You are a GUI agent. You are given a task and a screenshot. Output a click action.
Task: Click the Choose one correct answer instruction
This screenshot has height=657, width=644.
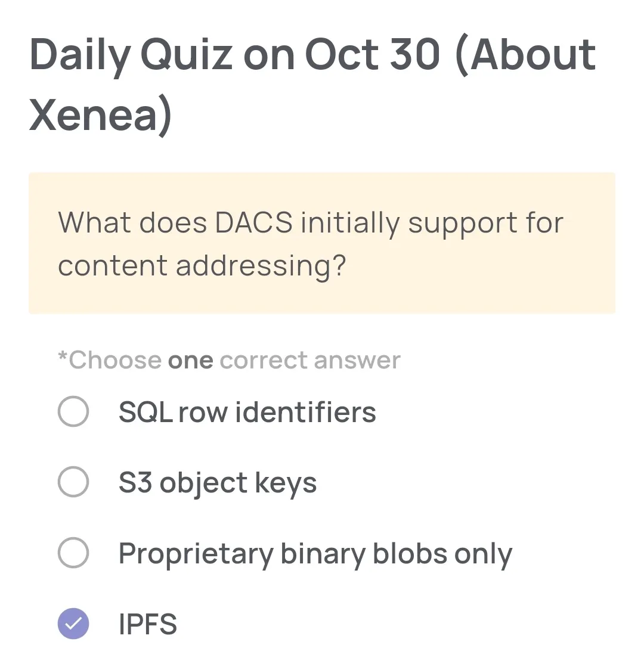(x=229, y=360)
